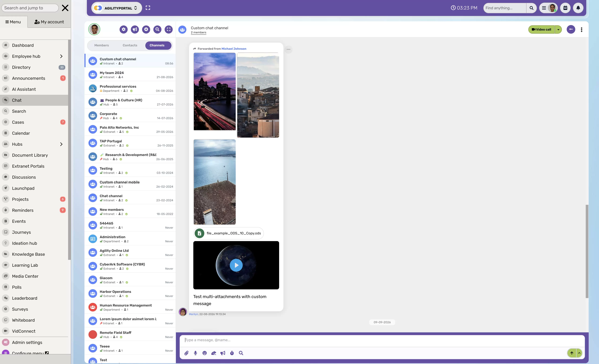Record a voice message with the microphone icon
This screenshot has width=599, height=364.
coord(195,353)
